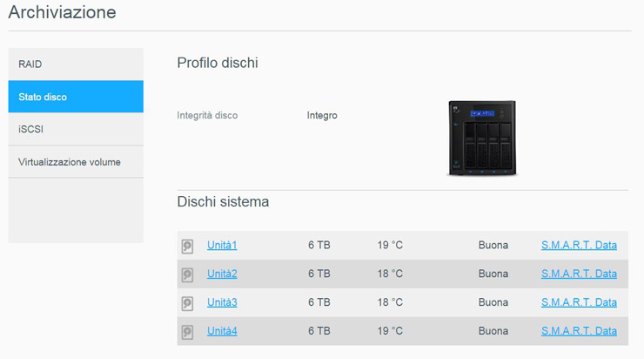
Task: Click the disk icon next to Unità2
Action: tap(187, 274)
